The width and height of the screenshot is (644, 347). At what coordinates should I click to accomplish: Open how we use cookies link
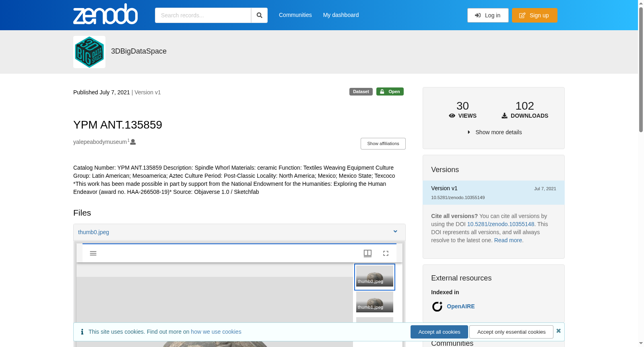[216, 332]
